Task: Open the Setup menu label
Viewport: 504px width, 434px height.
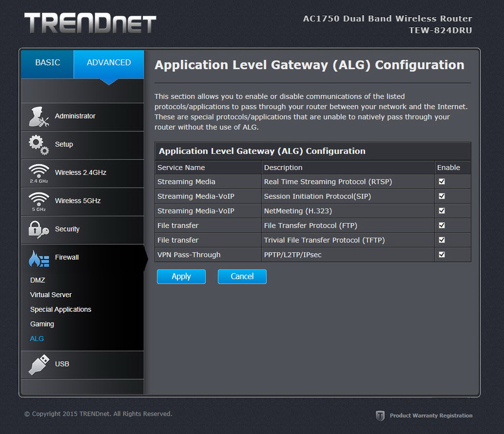Action: pyautogui.click(x=64, y=144)
